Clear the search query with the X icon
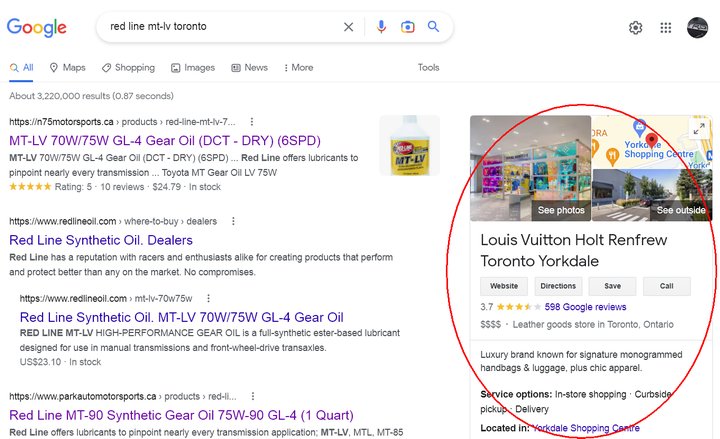The height and width of the screenshot is (439, 720). [x=349, y=27]
